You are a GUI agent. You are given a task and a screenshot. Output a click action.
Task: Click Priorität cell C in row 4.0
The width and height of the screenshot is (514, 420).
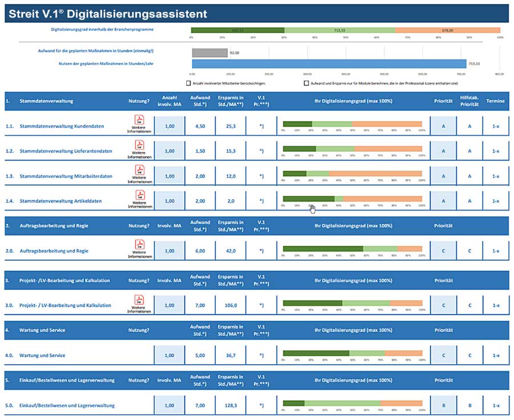click(444, 355)
